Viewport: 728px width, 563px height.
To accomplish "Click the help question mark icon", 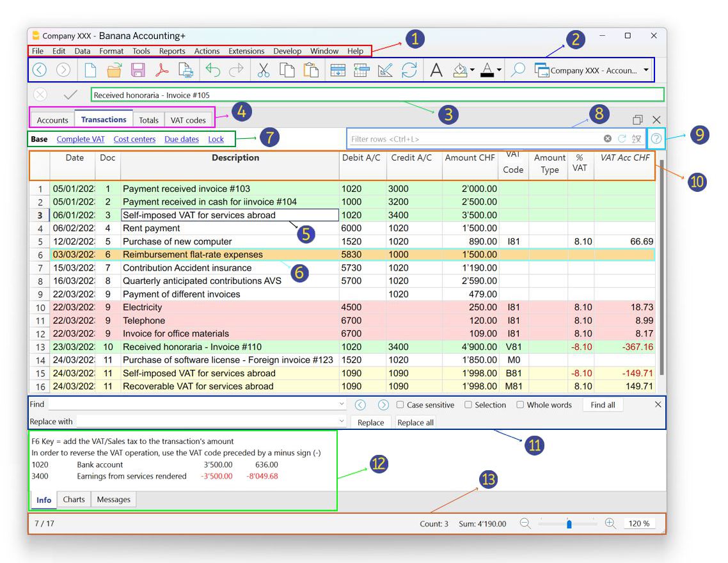I will point(656,139).
